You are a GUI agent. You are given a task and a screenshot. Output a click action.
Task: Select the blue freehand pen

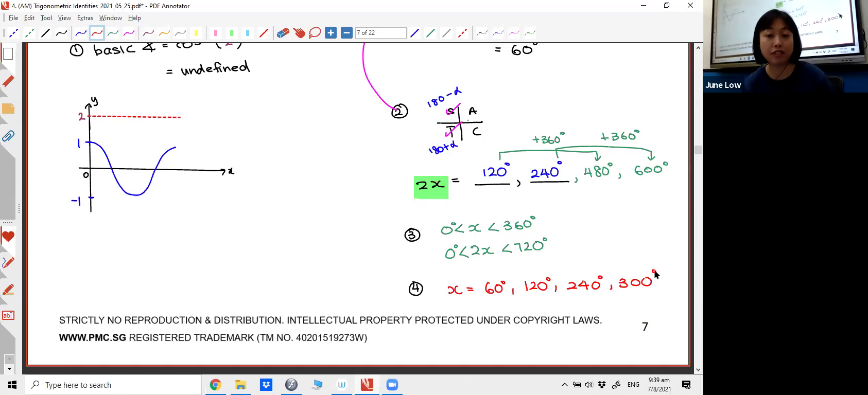[81, 33]
